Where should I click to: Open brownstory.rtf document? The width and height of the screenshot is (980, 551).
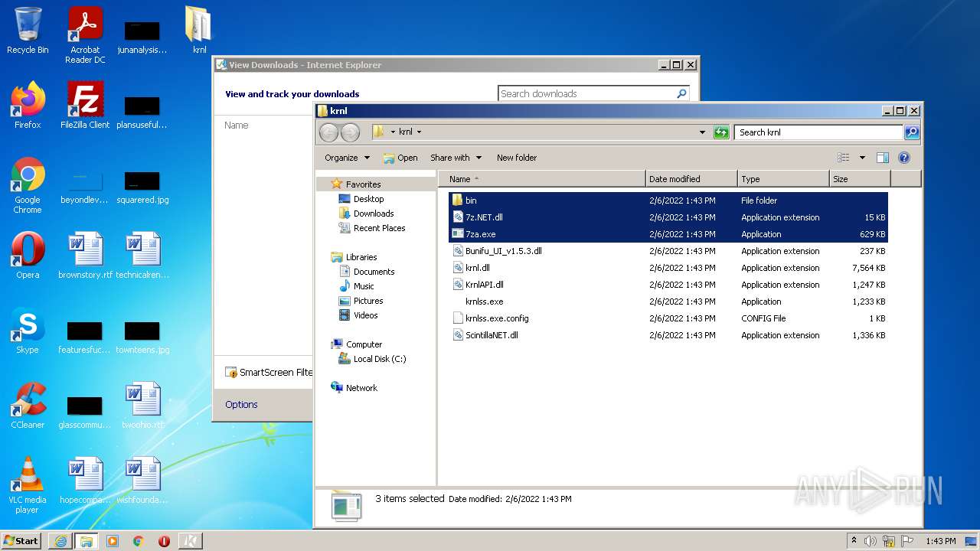tap(85, 256)
